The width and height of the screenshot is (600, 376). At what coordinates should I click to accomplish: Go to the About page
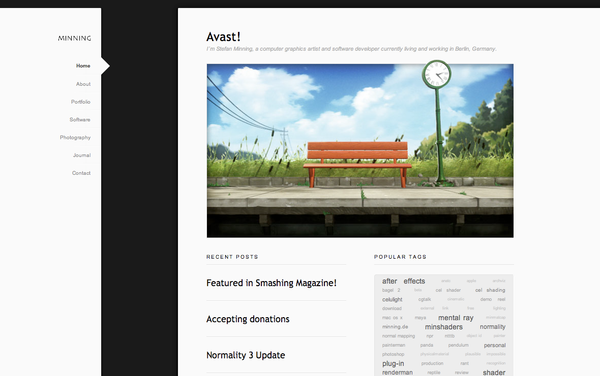pos(83,84)
